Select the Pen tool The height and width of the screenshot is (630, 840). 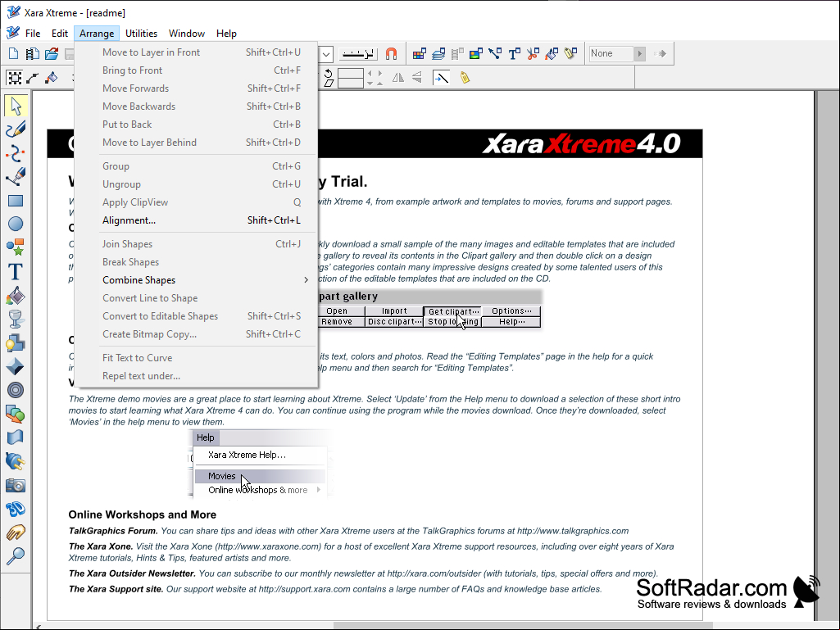click(16, 176)
